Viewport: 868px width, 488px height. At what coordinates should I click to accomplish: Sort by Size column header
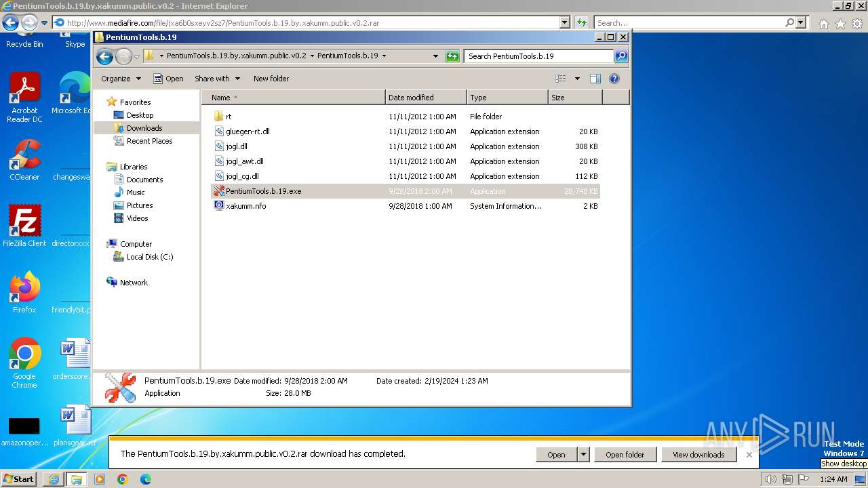pos(575,98)
